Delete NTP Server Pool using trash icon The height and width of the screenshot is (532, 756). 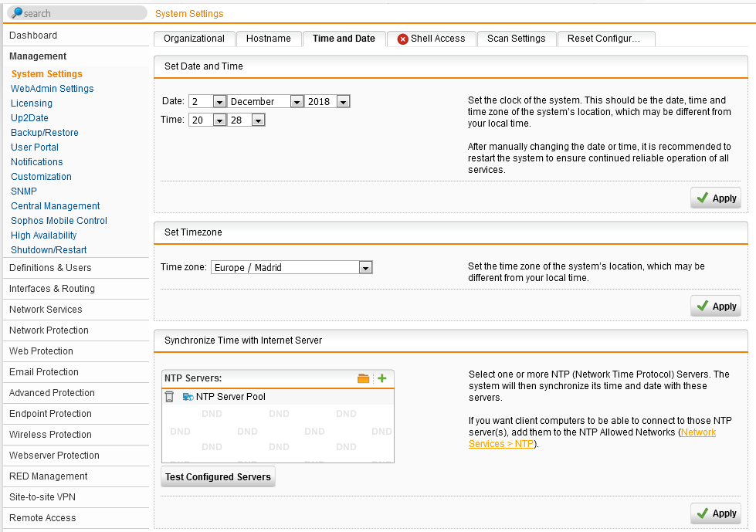point(169,397)
